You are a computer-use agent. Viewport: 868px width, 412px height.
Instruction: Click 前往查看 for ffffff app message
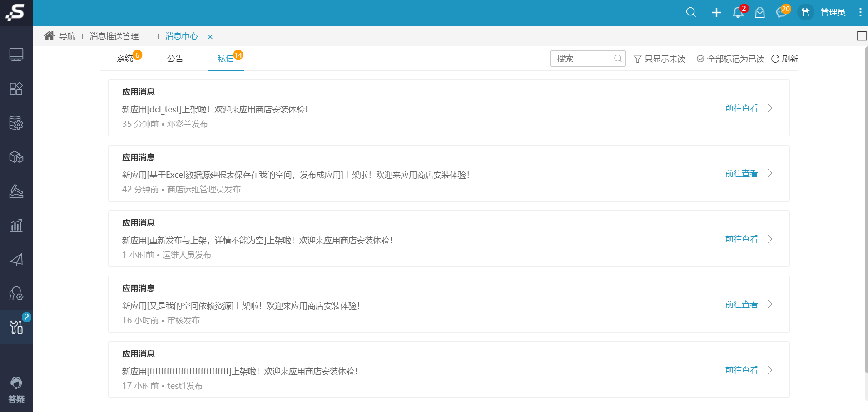pos(741,370)
